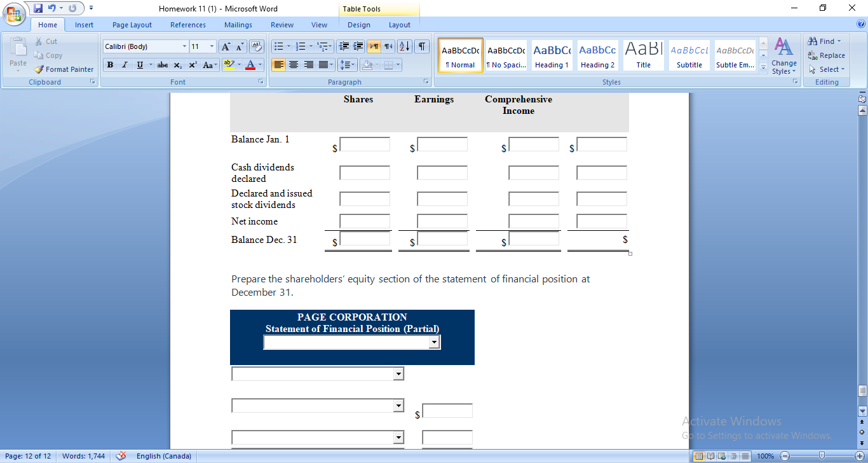The height and width of the screenshot is (463, 868).
Task: Shrink the font size
Action: [240, 46]
